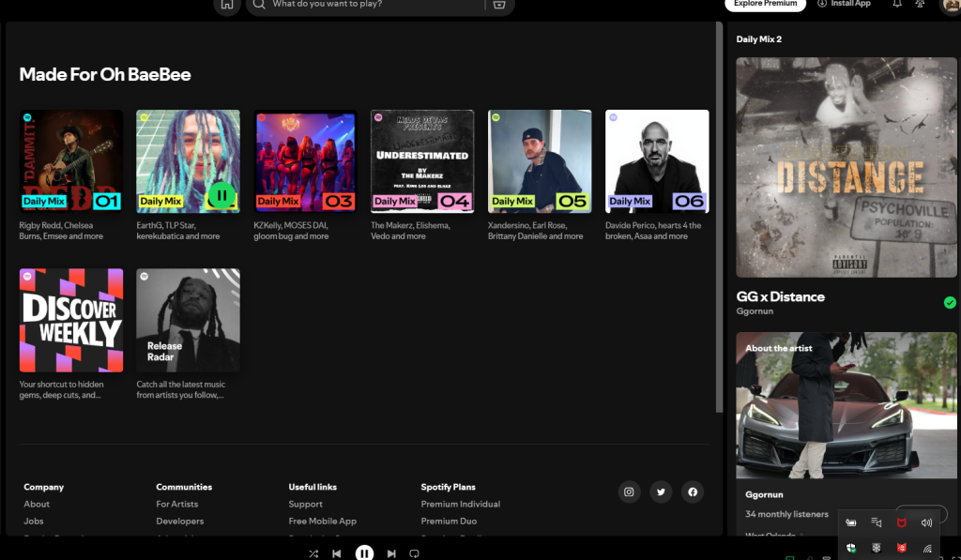Click the Install App download icon
The width and height of the screenshot is (961, 560).
point(822,4)
